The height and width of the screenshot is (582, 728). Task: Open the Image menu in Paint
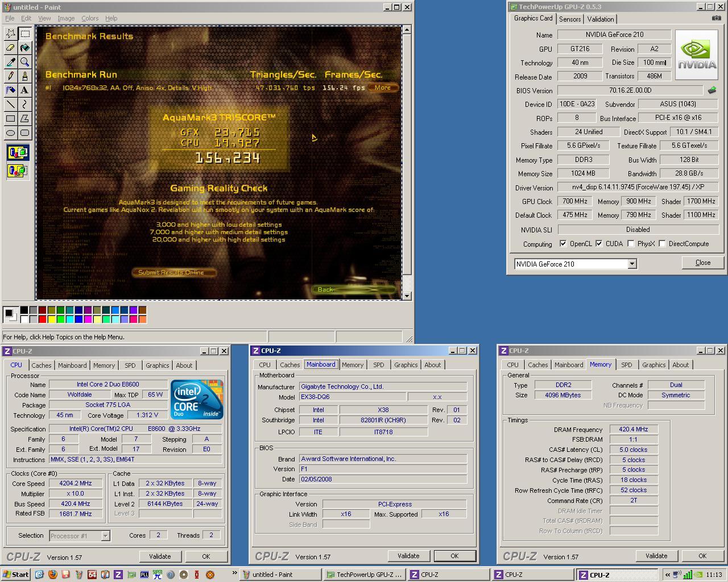pos(66,18)
